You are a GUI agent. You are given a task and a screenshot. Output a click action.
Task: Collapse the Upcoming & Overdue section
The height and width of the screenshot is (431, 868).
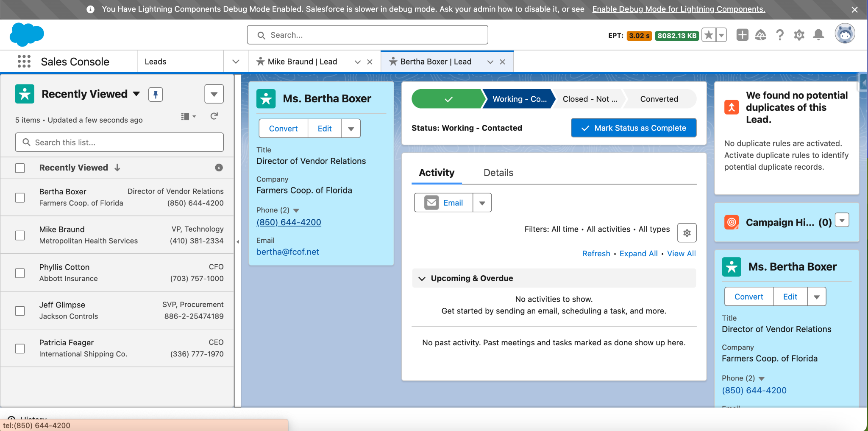point(422,279)
